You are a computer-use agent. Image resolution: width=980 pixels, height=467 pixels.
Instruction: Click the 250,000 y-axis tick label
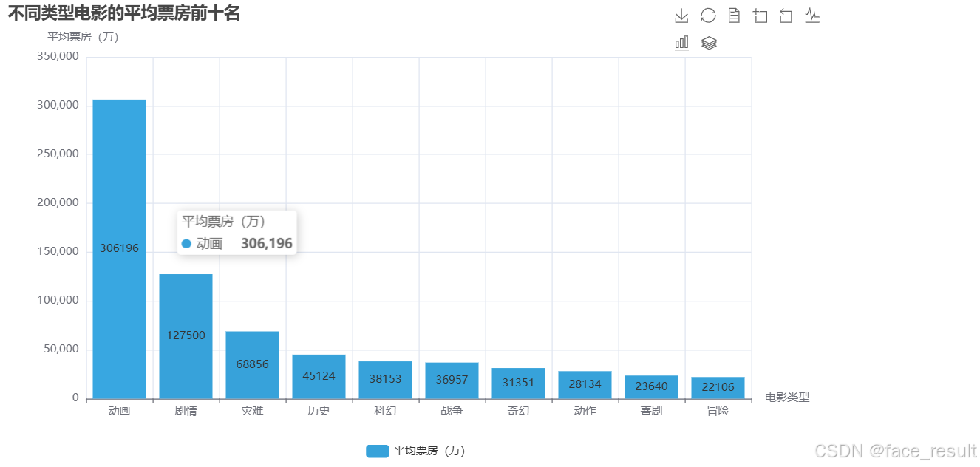(58, 154)
